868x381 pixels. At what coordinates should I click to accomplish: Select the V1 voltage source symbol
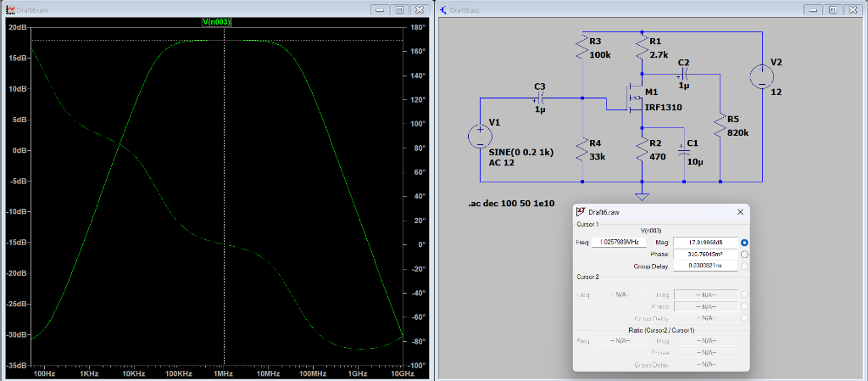(x=480, y=137)
